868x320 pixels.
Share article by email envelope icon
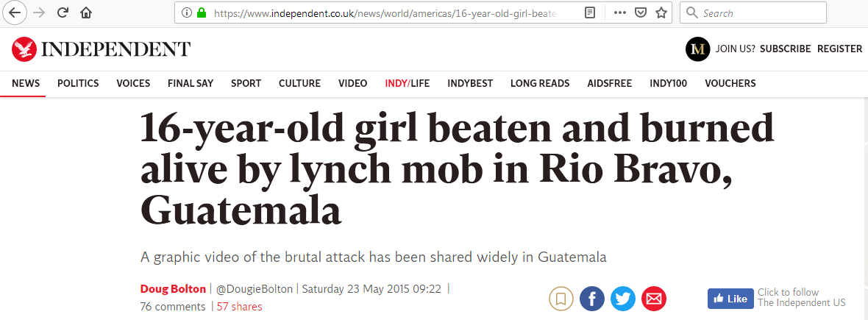click(x=654, y=299)
